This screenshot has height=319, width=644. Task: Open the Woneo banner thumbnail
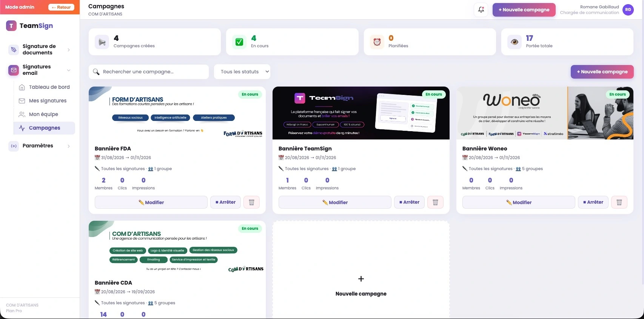pyautogui.click(x=545, y=113)
